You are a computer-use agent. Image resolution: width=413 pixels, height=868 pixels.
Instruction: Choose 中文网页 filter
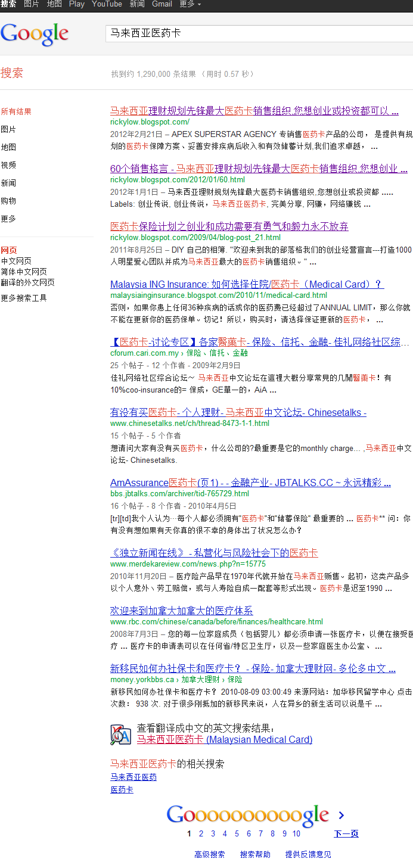pos(16,261)
